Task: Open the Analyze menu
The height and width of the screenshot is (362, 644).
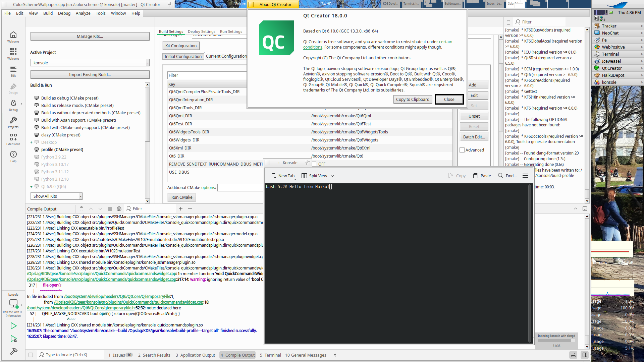Action: [x=83, y=13]
